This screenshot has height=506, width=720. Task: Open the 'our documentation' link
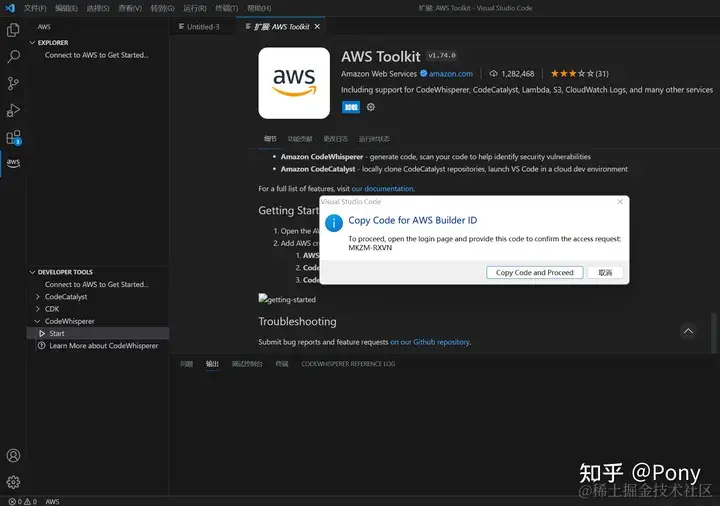382,188
